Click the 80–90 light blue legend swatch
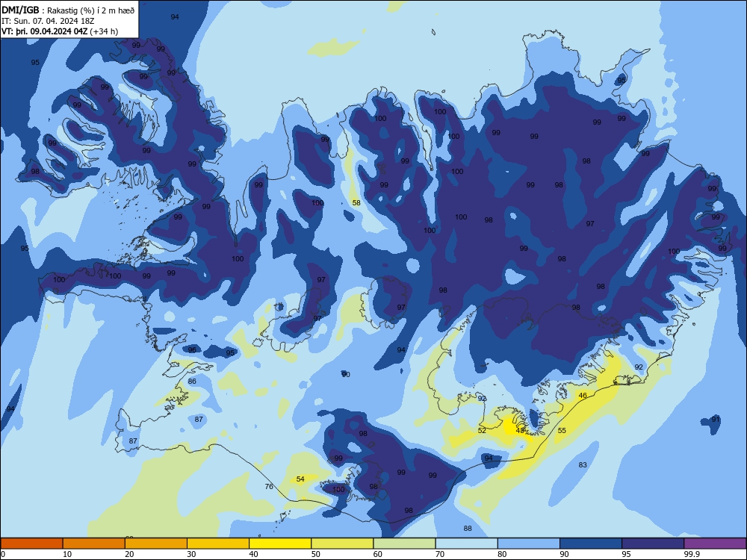This screenshot has height=560, width=747. pyautogui.click(x=528, y=544)
